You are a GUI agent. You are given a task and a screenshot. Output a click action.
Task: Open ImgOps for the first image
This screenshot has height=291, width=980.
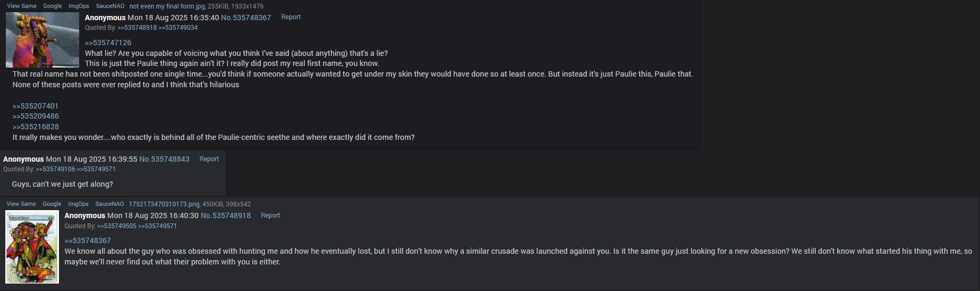click(79, 6)
